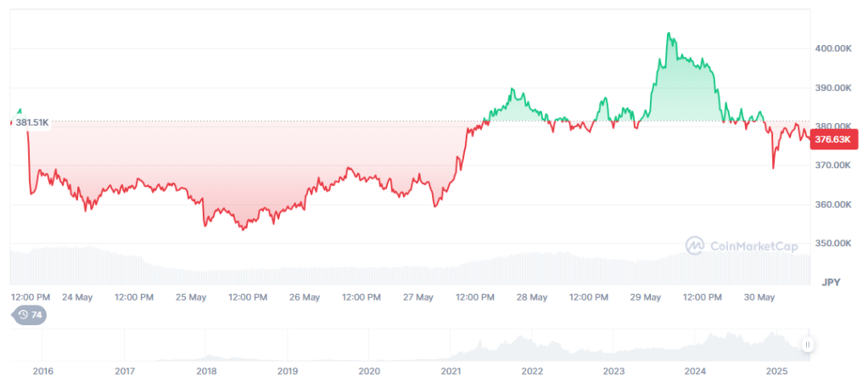Click the 360.00K price axis label
The image size is (868, 388).
(x=835, y=205)
